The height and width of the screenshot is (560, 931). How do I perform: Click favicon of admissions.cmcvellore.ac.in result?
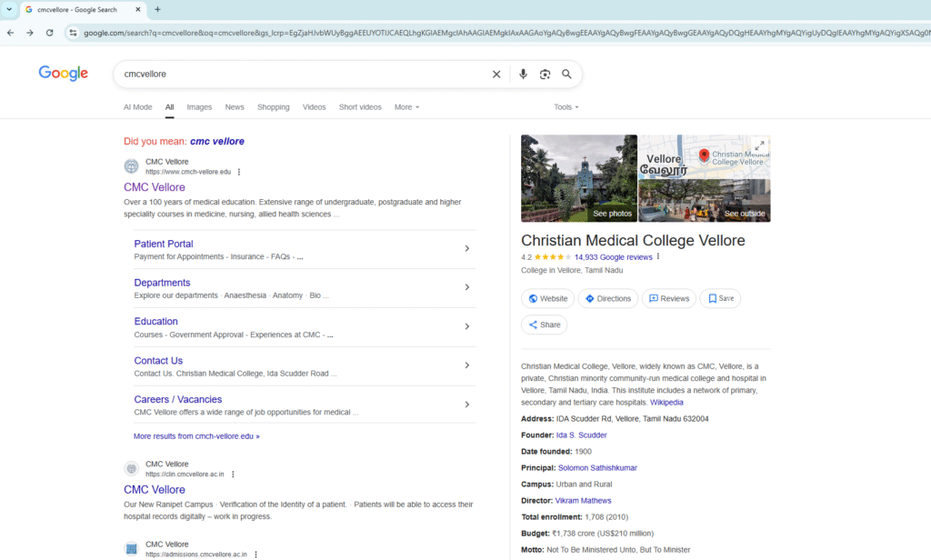(131, 549)
